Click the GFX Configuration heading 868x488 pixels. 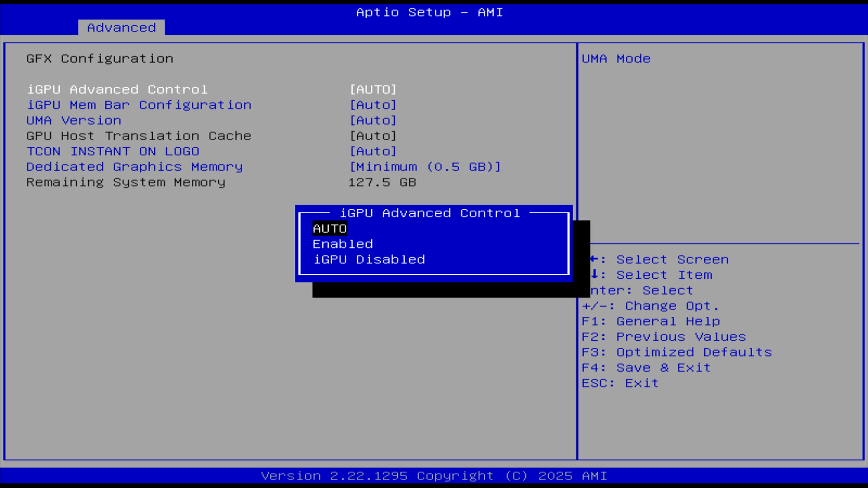click(x=99, y=59)
